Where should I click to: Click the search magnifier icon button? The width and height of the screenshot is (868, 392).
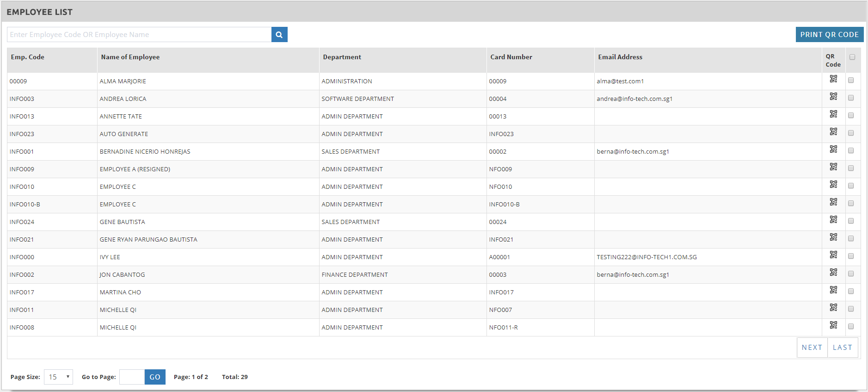(x=279, y=35)
